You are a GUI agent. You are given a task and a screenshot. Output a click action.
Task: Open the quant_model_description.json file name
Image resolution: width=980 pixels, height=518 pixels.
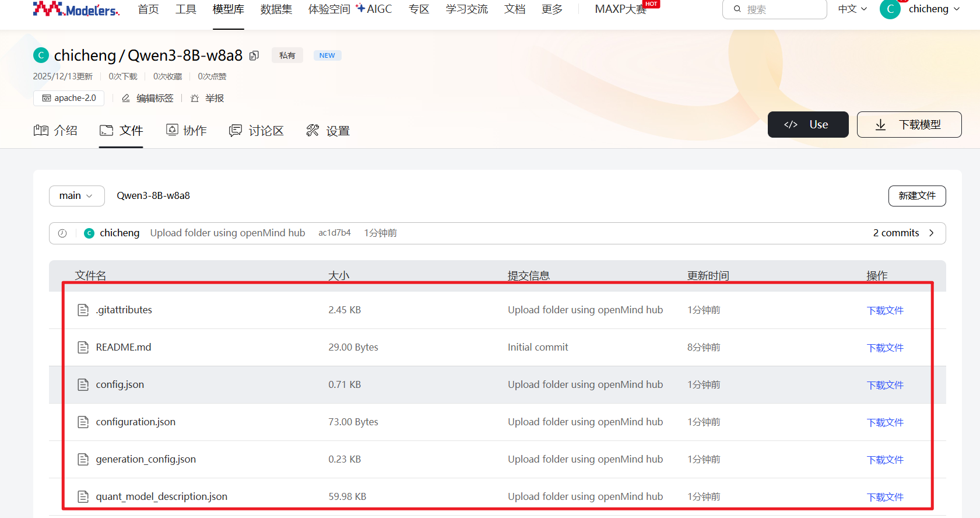click(x=161, y=496)
